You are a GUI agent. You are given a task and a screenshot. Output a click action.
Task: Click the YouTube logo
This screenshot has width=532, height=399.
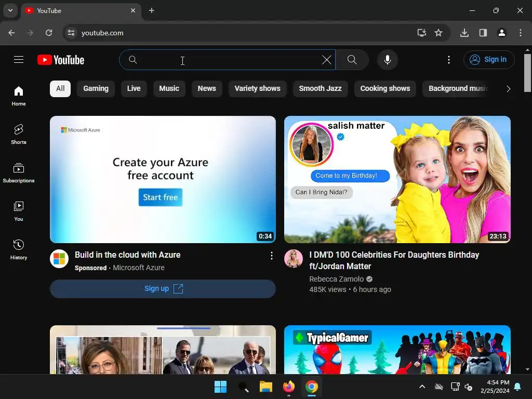point(61,60)
